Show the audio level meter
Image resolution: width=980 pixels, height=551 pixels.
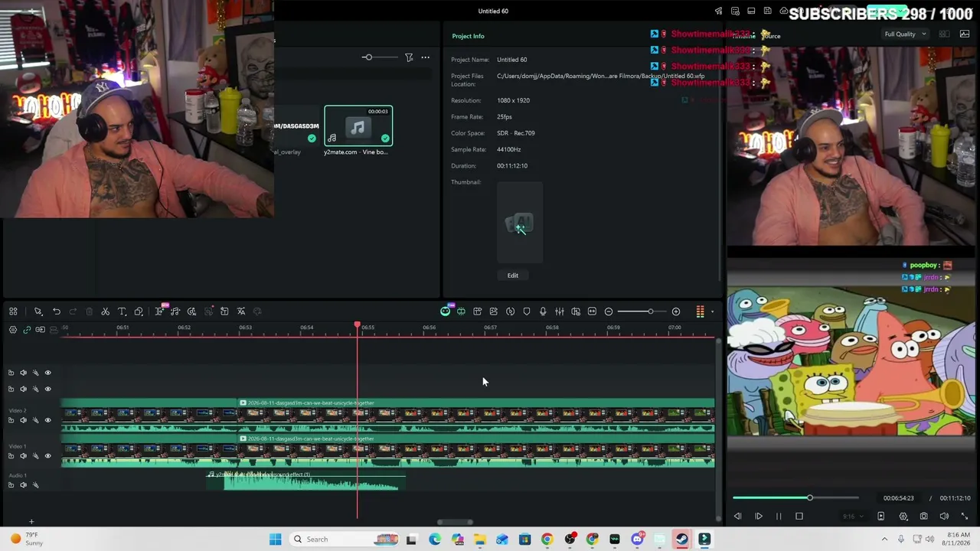click(x=700, y=311)
